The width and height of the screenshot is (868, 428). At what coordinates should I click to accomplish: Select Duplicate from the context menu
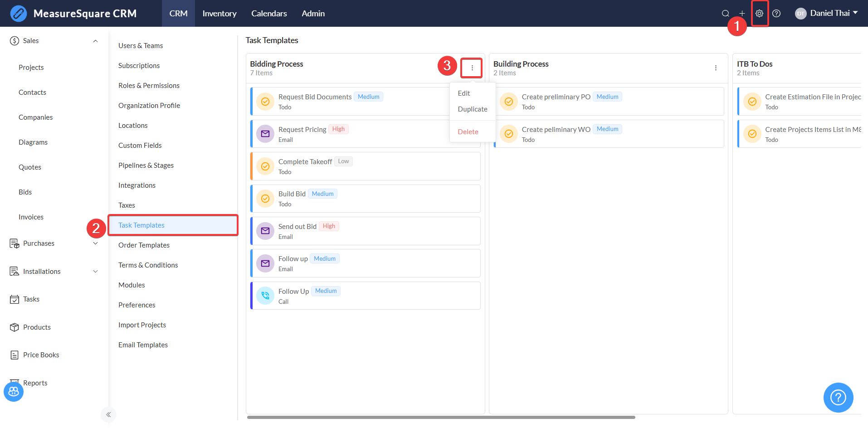[473, 109]
